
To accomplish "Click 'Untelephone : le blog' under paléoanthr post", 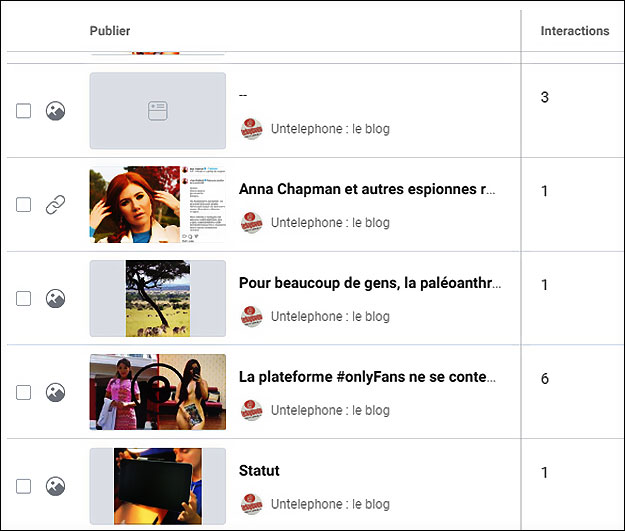I will pos(330,316).
